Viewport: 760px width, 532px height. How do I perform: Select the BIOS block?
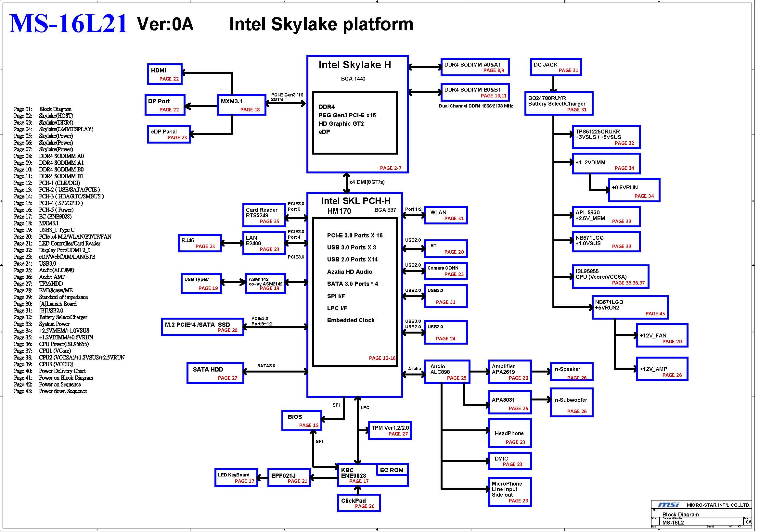click(302, 421)
